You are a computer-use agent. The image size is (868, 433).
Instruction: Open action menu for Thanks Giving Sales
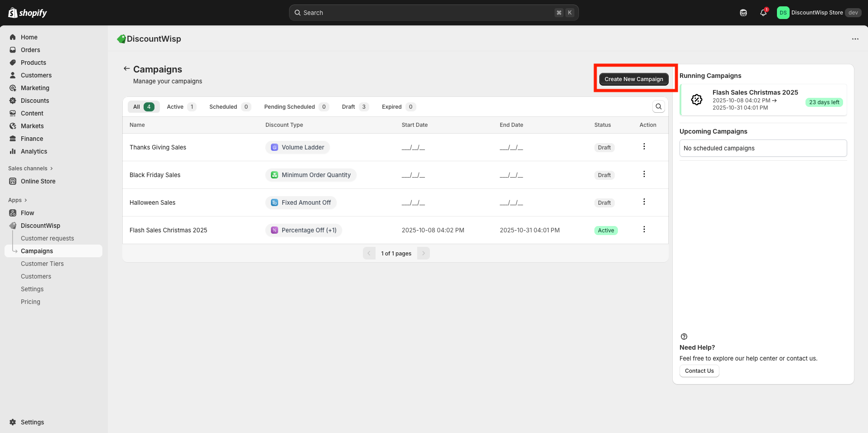644,147
